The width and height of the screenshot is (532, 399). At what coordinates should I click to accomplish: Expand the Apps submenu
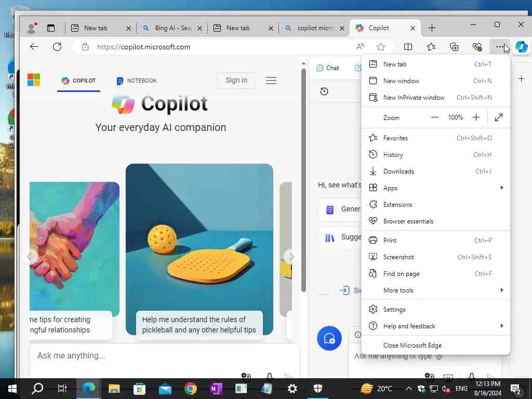point(436,188)
